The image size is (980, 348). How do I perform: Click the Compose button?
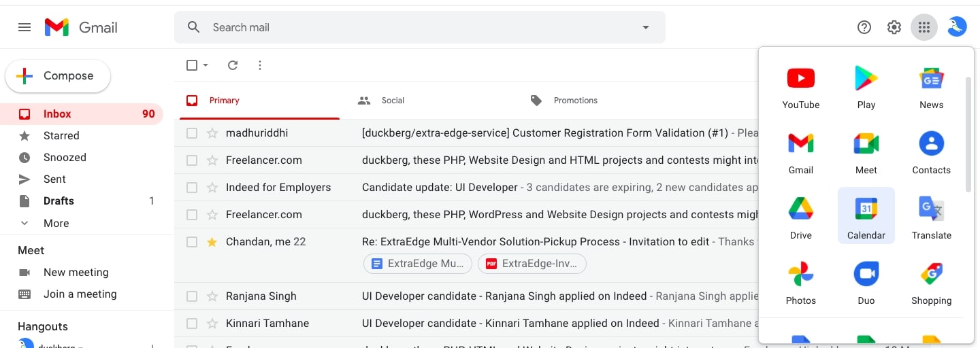click(58, 76)
